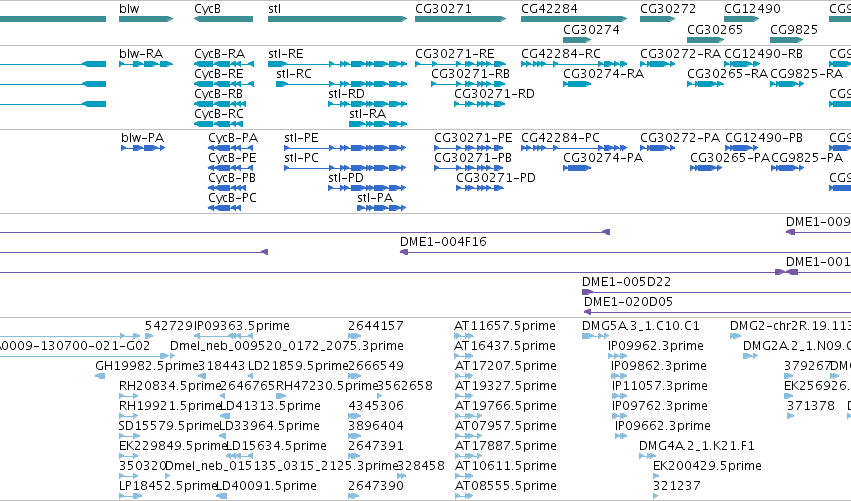Select the CycB-PC protein label
This screenshot has width=851, height=501.
pos(232,199)
